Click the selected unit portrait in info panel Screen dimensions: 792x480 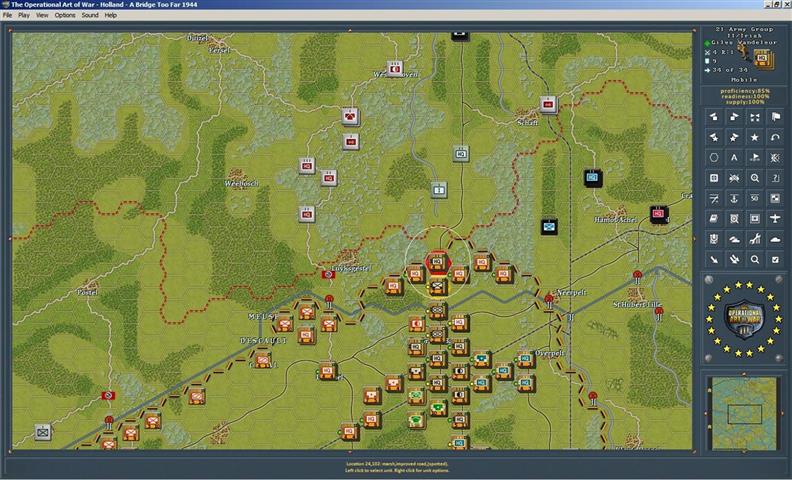point(762,59)
